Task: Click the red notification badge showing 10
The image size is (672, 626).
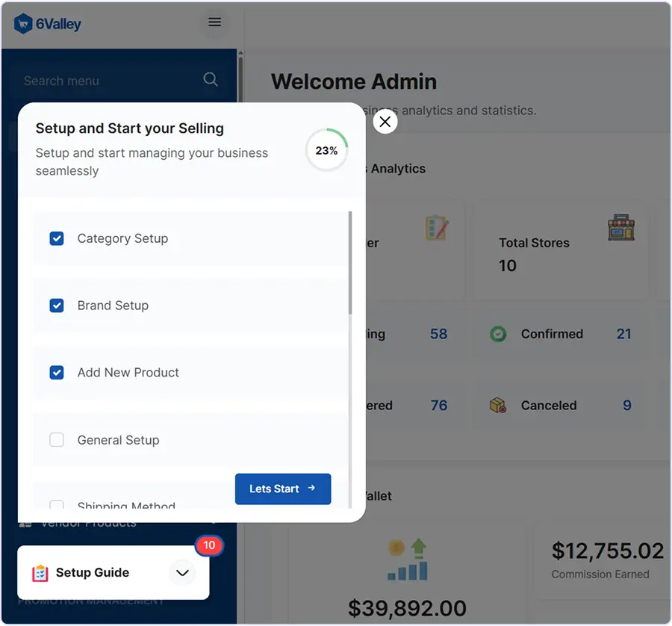Action: tap(209, 545)
